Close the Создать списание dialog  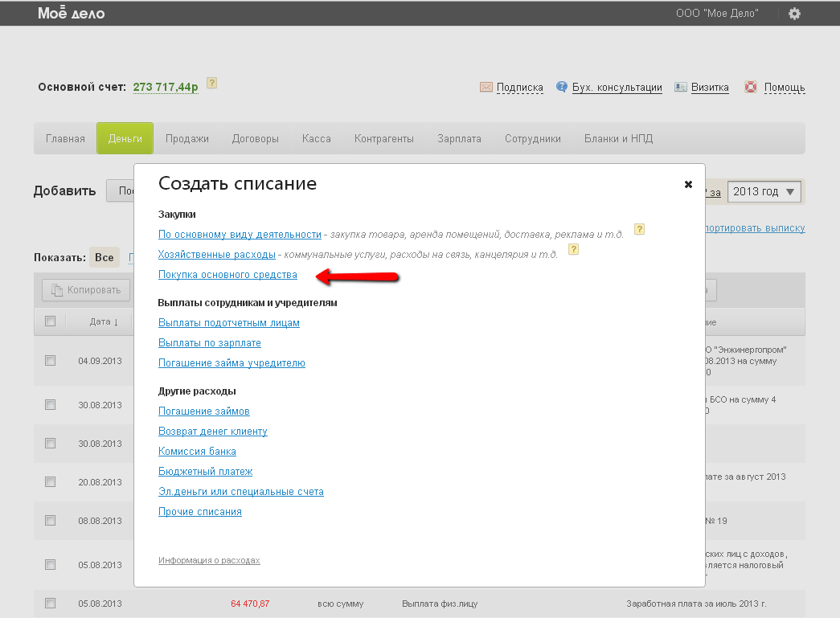(688, 184)
